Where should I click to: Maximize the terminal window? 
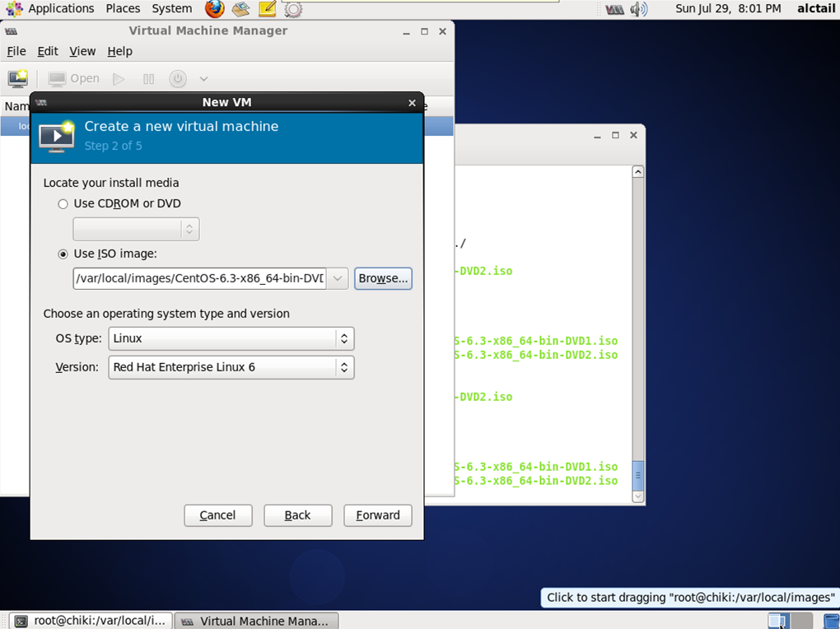pos(615,135)
